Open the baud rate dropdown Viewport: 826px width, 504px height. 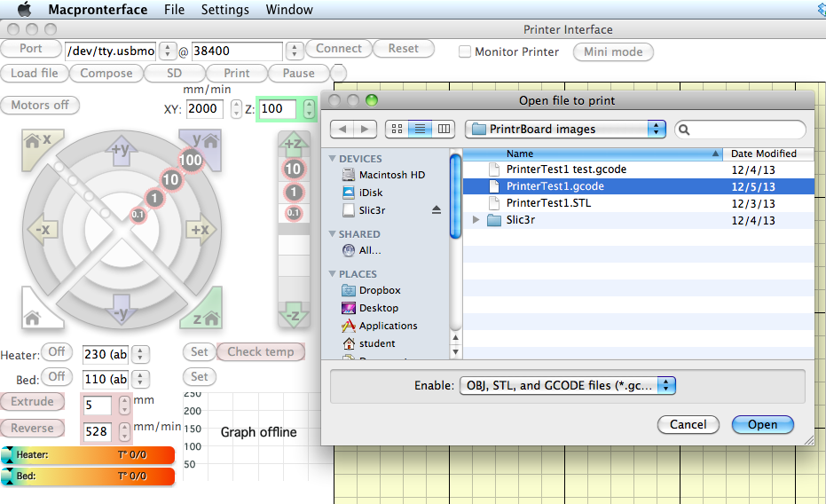[x=295, y=51]
